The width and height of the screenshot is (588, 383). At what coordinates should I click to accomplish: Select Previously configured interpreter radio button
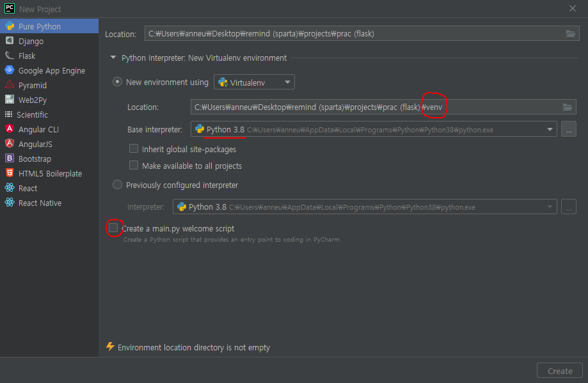click(117, 185)
